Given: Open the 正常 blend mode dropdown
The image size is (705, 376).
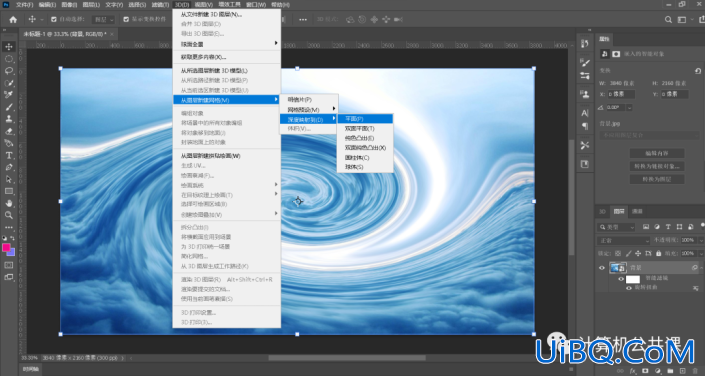Looking at the screenshot, I should [x=623, y=241].
